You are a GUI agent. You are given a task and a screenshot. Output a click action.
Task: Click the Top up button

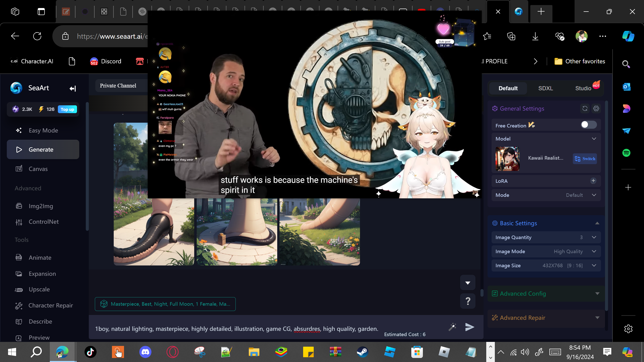pos(67,109)
